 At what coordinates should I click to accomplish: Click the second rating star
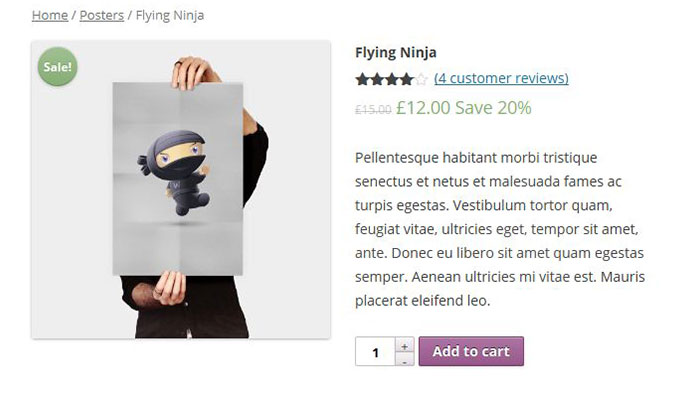[376, 79]
